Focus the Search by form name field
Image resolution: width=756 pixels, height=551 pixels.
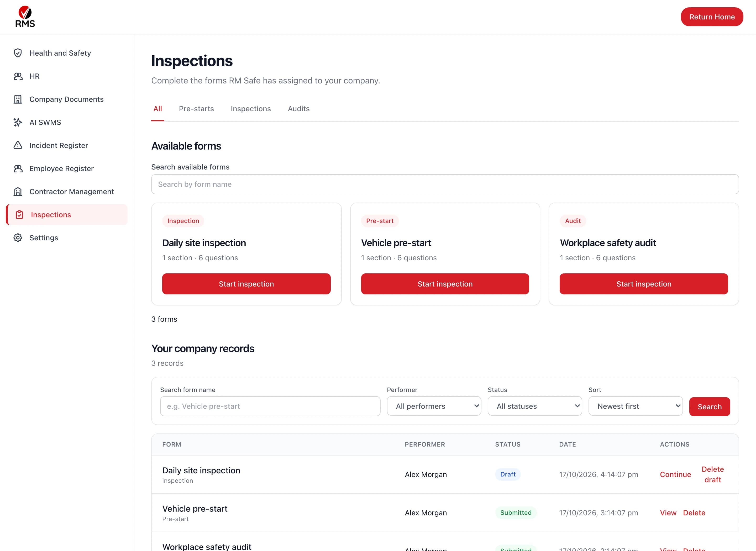pyautogui.click(x=445, y=184)
